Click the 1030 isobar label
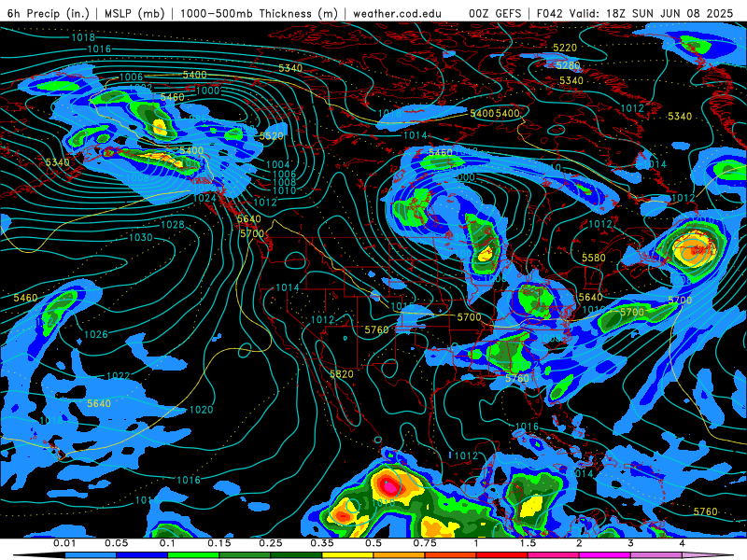The width and height of the screenshot is (747, 560). tap(141, 237)
